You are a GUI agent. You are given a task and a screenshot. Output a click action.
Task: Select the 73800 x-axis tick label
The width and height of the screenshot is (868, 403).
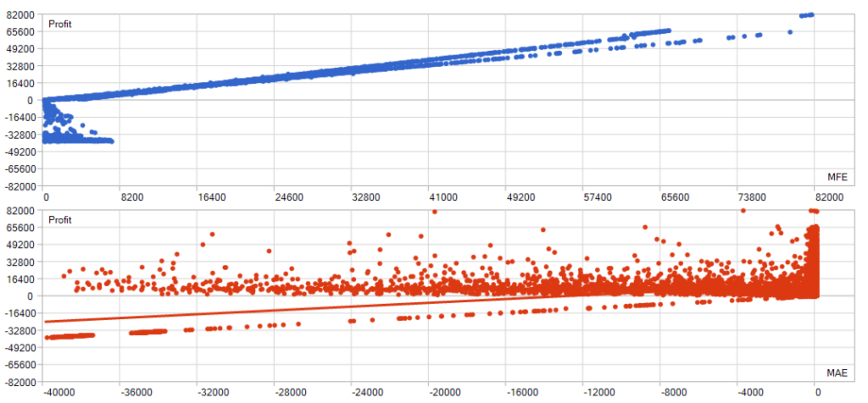(753, 196)
